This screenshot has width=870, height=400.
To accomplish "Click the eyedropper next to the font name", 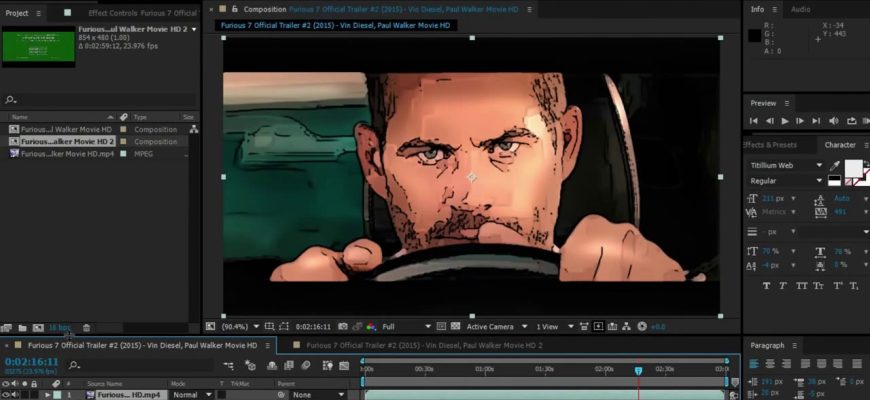I will [x=834, y=165].
